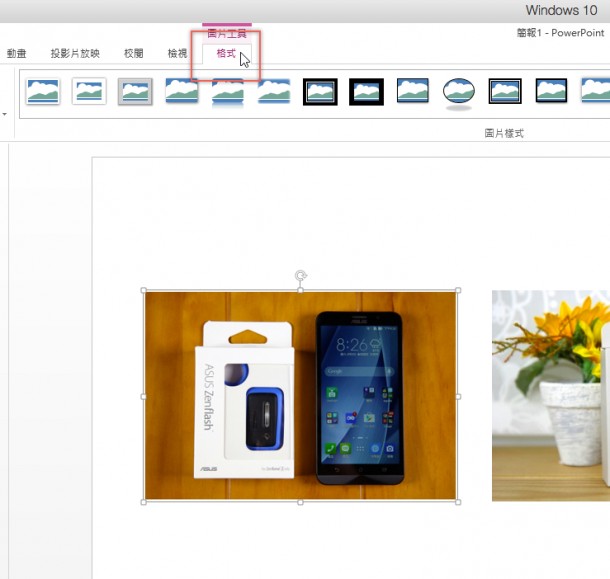Apply the sixth soft edge picture style
610x579 pixels.
(274, 91)
